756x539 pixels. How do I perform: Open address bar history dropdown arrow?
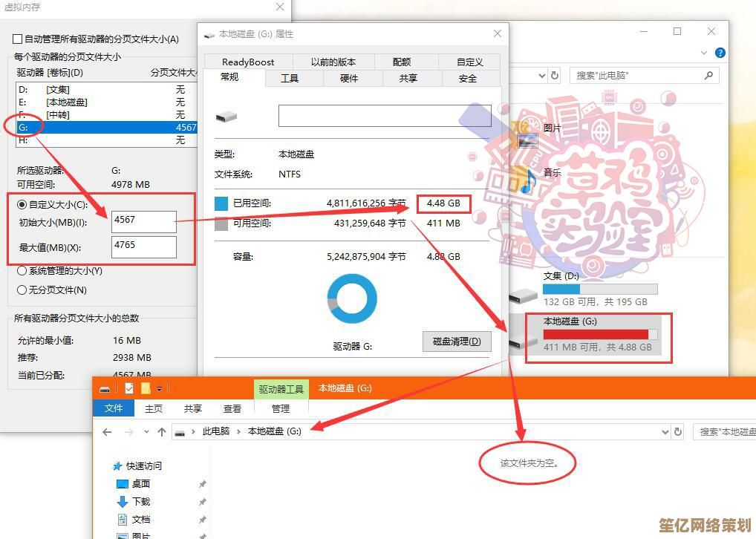tap(665, 431)
